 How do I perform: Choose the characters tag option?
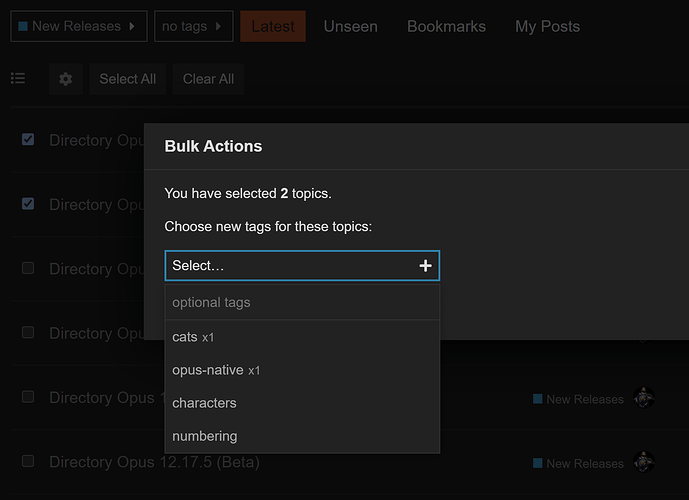(x=302, y=403)
